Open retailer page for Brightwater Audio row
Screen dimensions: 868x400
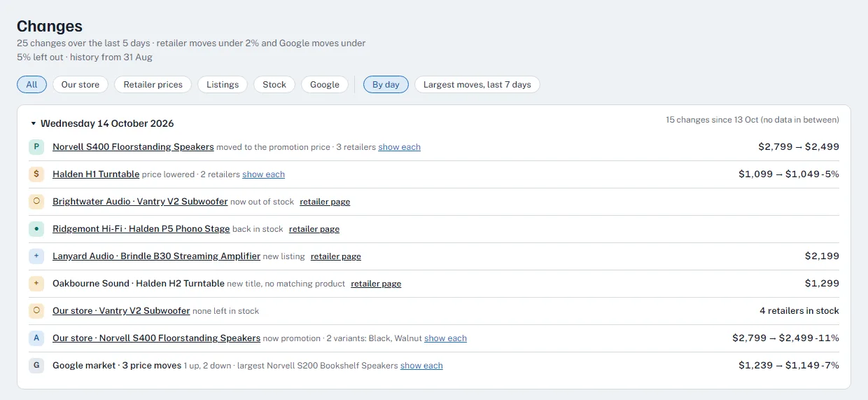click(x=325, y=202)
